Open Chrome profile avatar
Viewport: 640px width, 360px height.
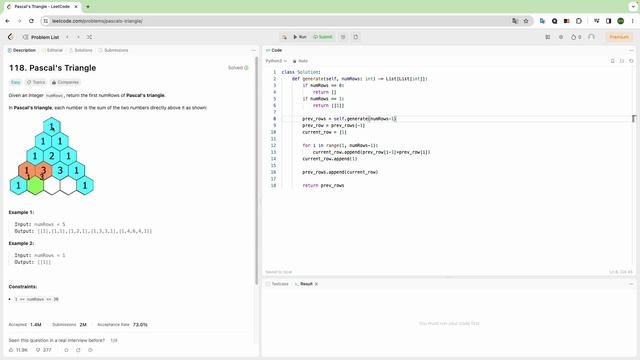click(x=620, y=21)
